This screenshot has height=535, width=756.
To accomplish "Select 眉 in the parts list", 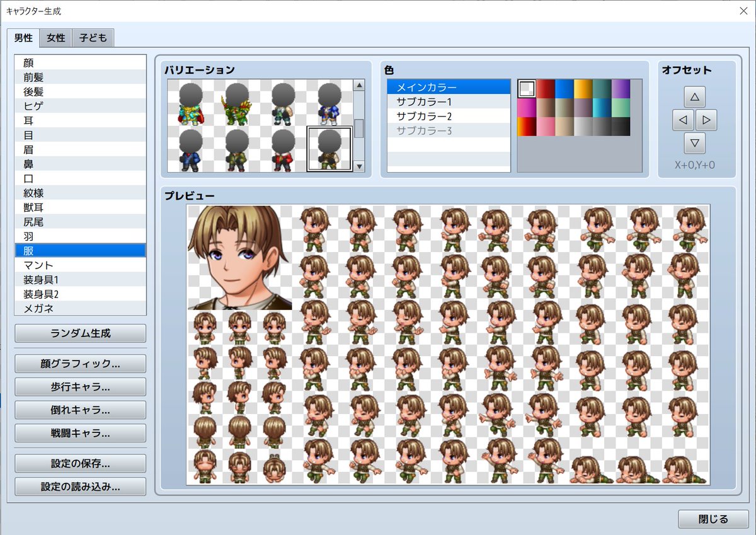I will (80, 149).
